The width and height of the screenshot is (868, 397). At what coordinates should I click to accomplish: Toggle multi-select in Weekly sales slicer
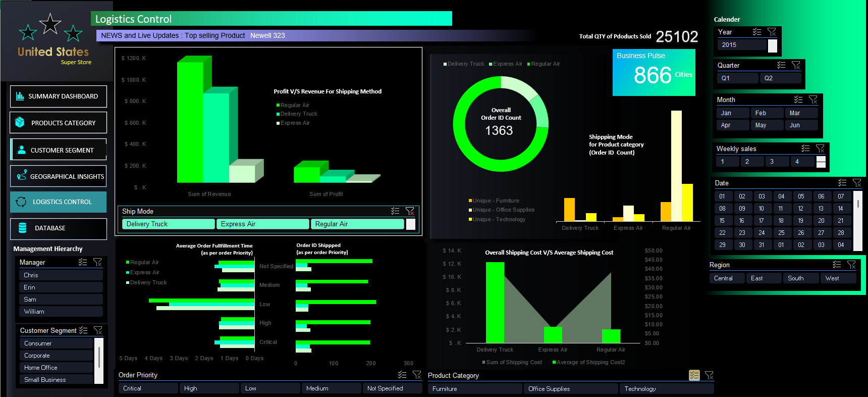(x=805, y=148)
